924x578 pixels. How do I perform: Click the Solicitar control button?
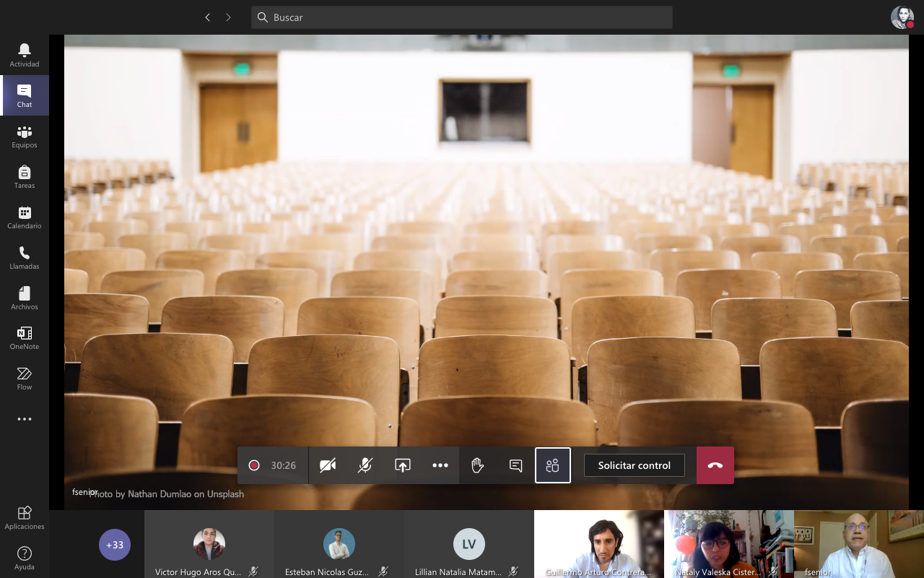pyautogui.click(x=635, y=465)
